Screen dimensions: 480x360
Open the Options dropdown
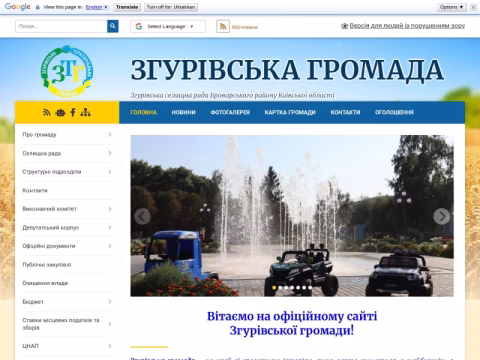(x=452, y=7)
